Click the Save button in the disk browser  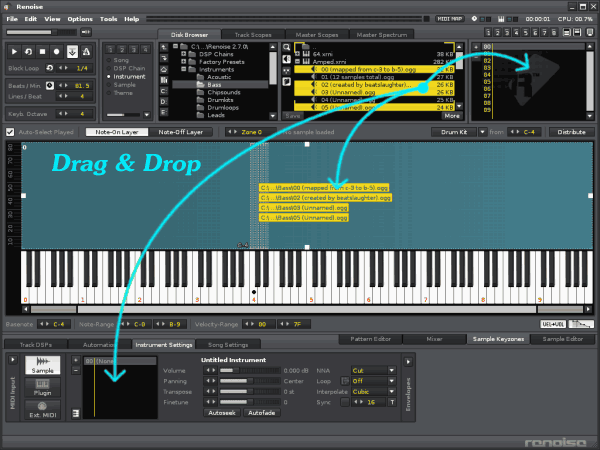click(x=293, y=116)
